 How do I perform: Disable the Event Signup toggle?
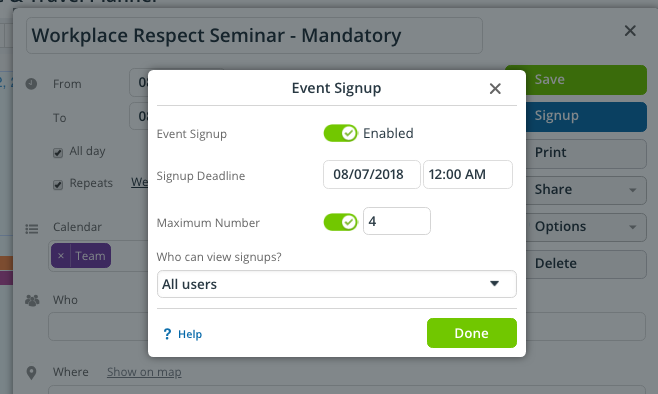(x=340, y=133)
